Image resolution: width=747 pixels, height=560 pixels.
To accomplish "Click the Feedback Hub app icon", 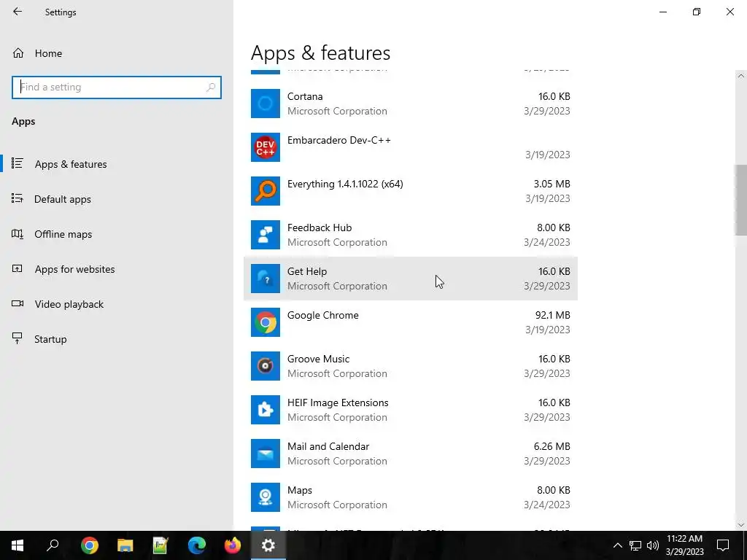I will [266, 235].
